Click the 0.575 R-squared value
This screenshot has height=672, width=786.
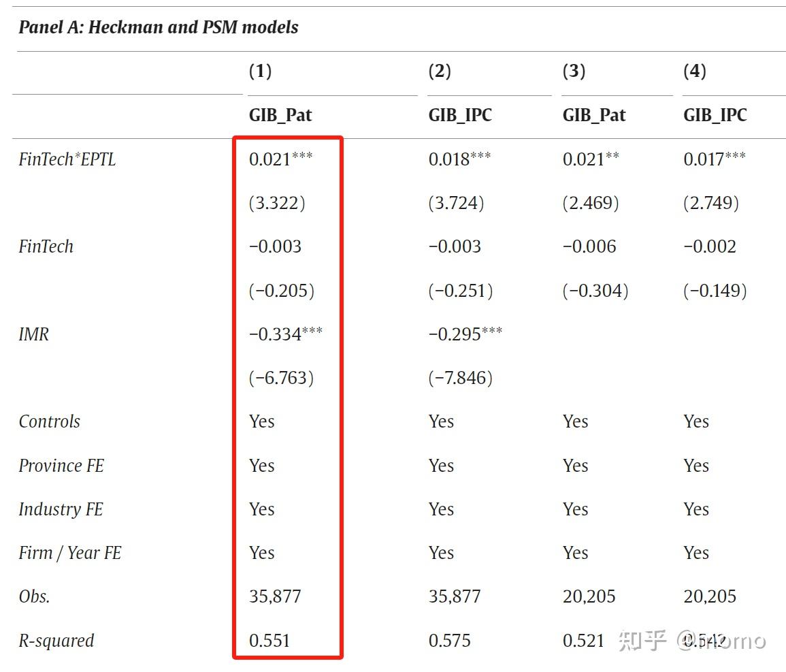coord(450,641)
